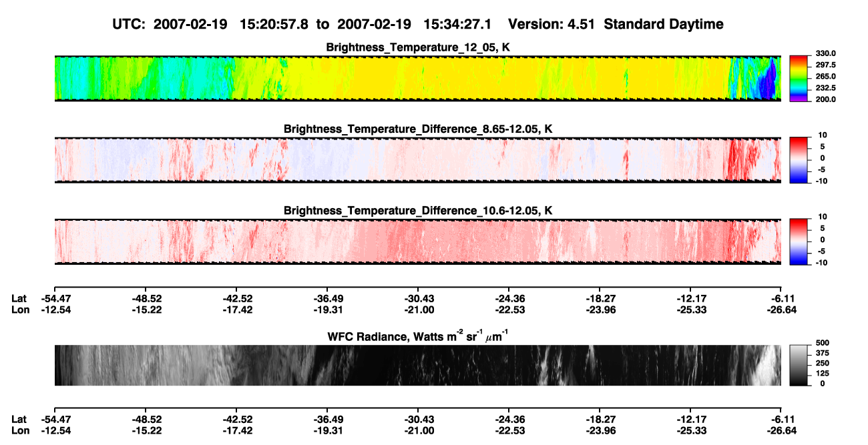This screenshot has height=445, width=868.
Task: Select the WFC Radiance image strip
Action: point(417,365)
